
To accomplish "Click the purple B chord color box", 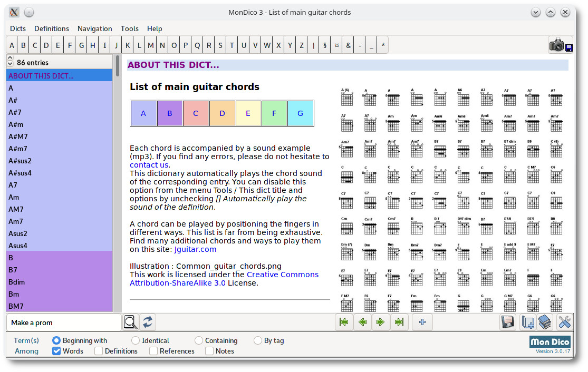I will (170, 113).
